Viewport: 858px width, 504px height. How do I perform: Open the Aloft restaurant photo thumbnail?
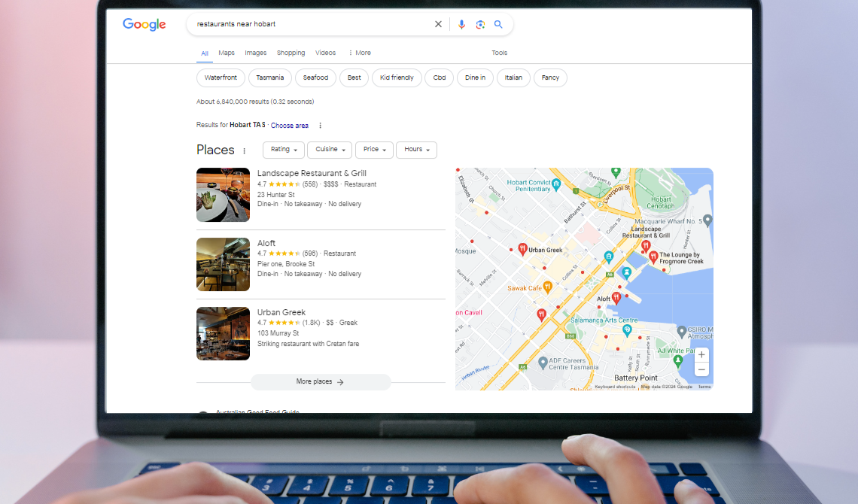224,265
